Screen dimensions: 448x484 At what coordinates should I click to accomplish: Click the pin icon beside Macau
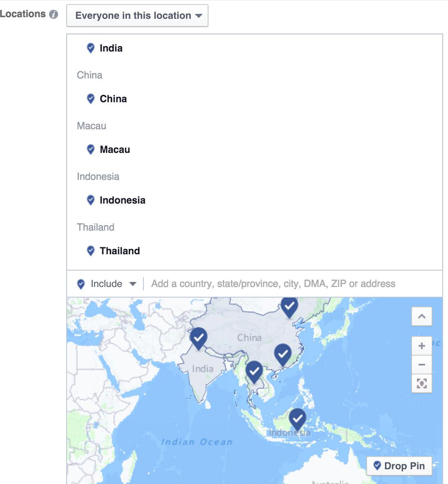point(90,149)
